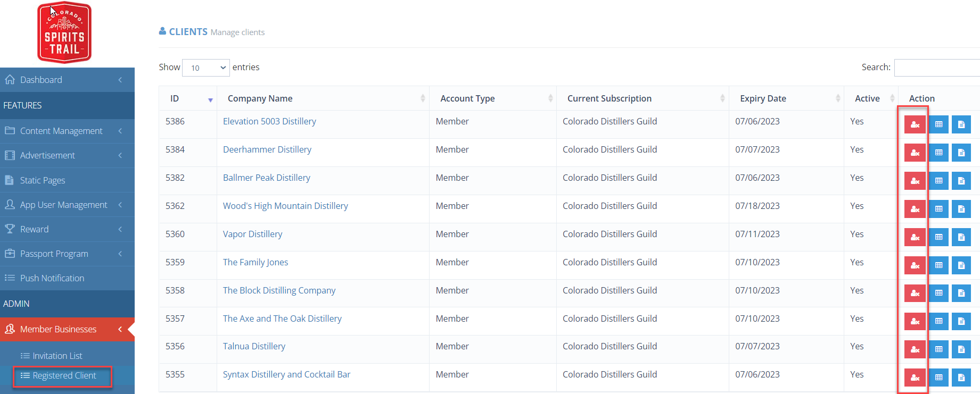The image size is (980, 394).
Task: Open Wood's High Mountain Distillery link
Action: point(285,206)
